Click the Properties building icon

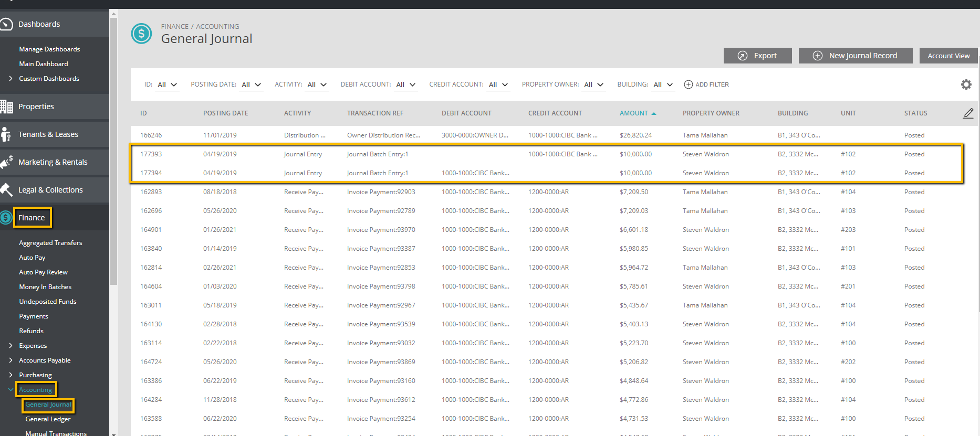6,107
